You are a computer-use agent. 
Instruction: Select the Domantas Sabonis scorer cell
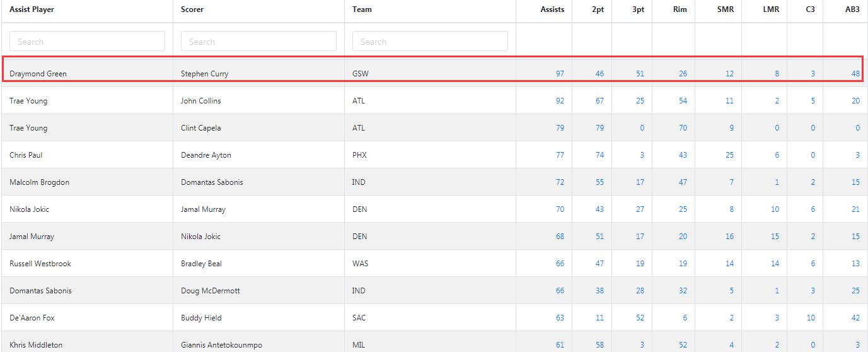coord(258,182)
